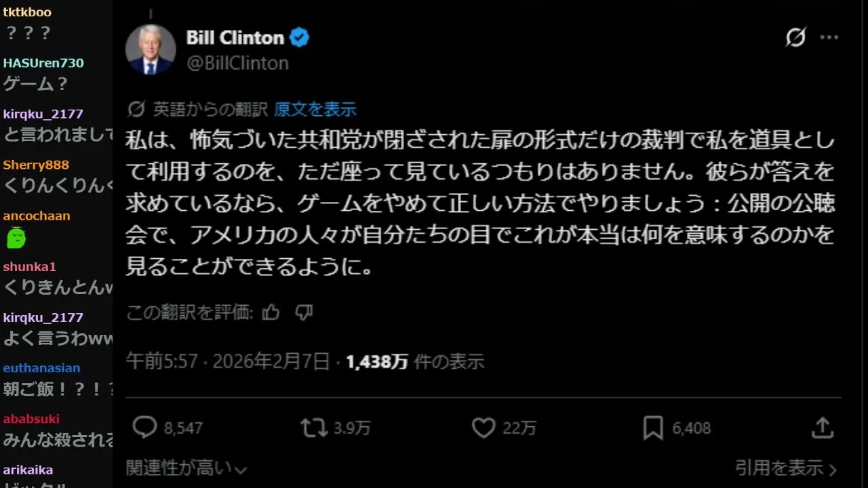Open the @BillClinton handle link
The height and width of the screenshot is (488, 868).
tap(237, 63)
